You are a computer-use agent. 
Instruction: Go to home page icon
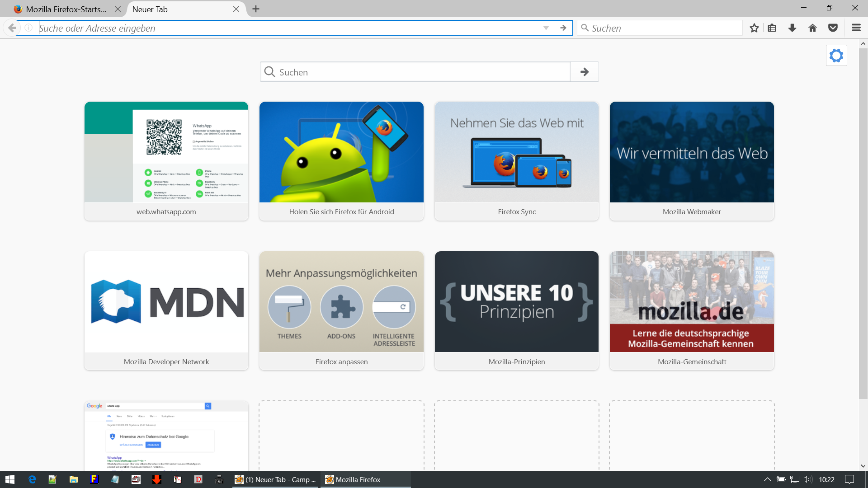tap(812, 28)
